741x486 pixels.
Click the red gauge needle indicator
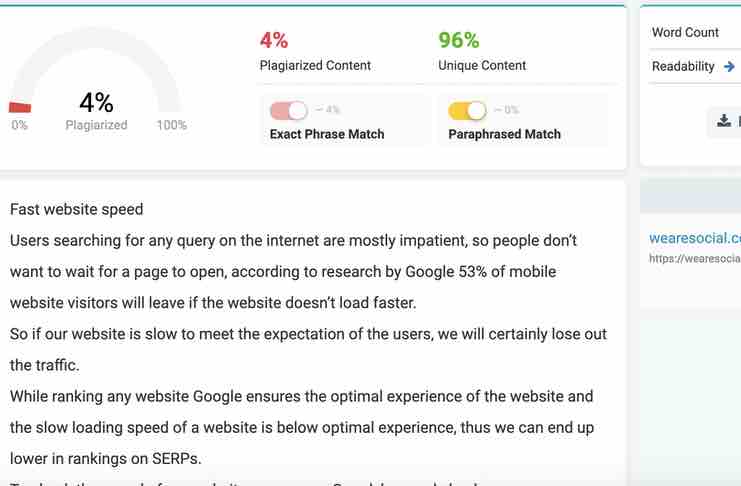coord(20,107)
